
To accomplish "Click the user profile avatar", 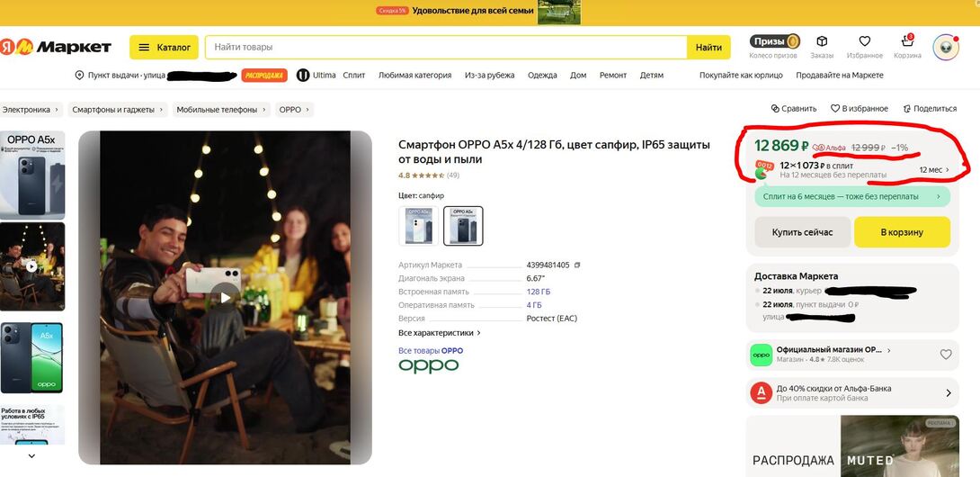I will coord(946,47).
